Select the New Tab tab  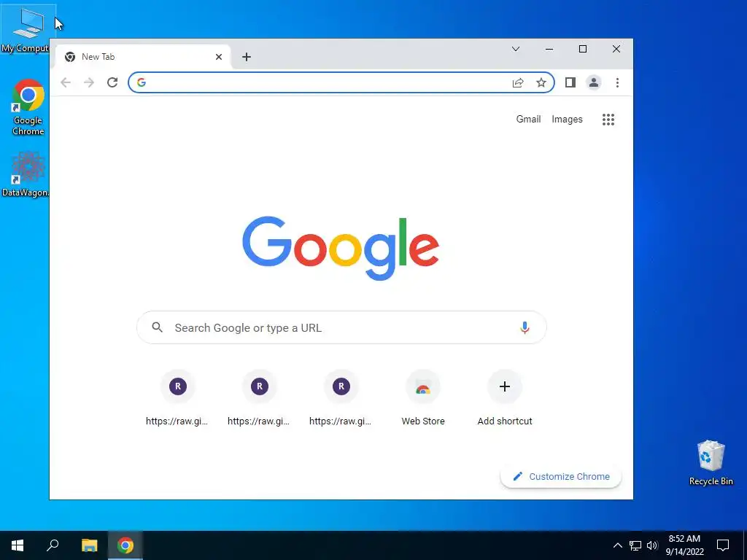[143, 57]
